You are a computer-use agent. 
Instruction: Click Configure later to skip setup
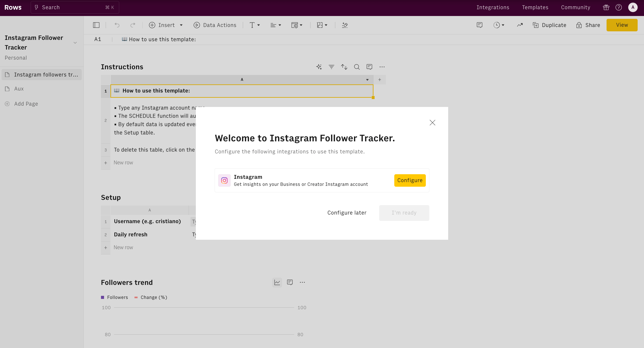347,213
